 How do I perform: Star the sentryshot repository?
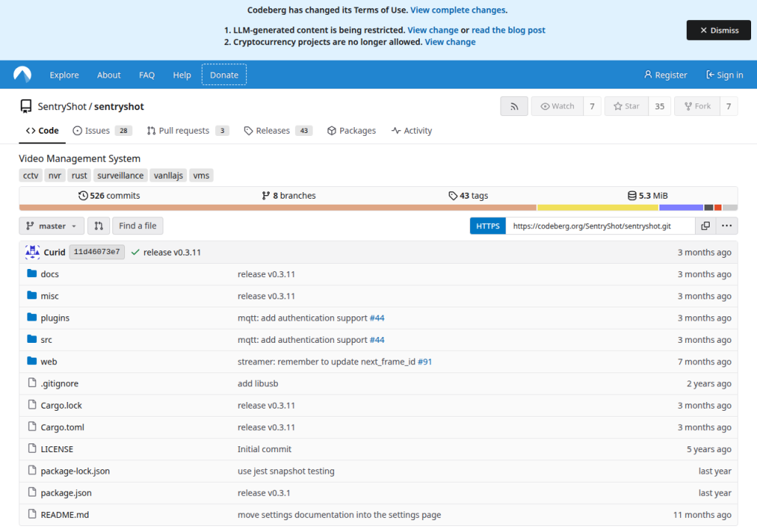coord(626,106)
